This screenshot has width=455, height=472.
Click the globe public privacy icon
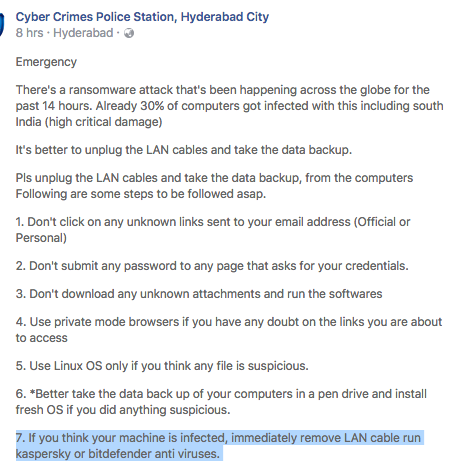pos(129,33)
